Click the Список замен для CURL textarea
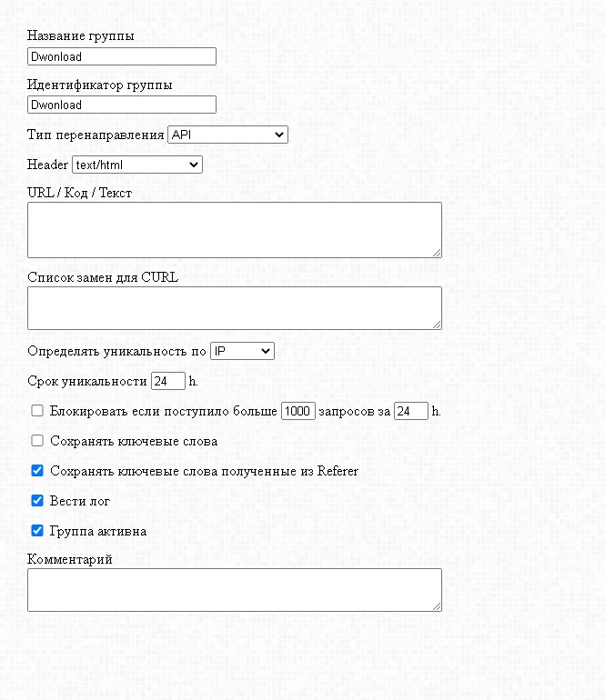Image resolution: width=605 pixels, height=700 pixels. [x=234, y=308]
